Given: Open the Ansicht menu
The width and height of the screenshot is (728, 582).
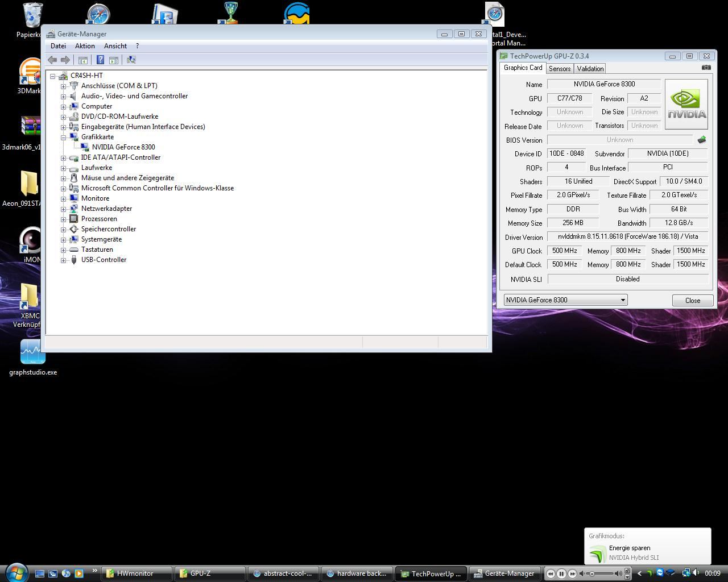Looking at the screenshot, I should tap(115, 46).
